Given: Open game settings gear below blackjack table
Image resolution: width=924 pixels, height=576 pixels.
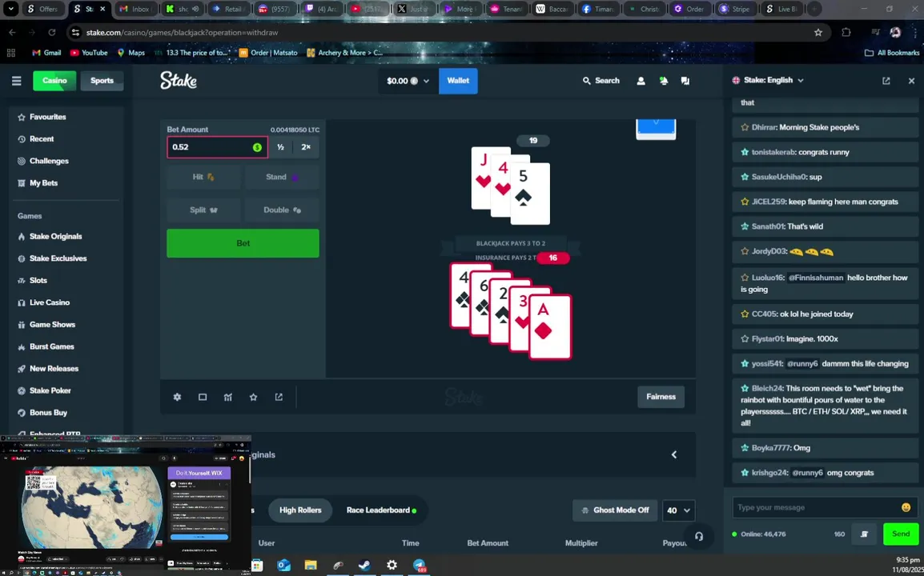Looking at the screenshot, I should (177, 397).
